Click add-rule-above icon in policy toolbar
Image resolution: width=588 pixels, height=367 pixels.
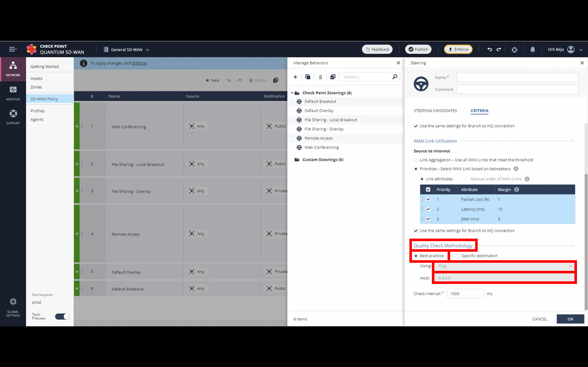click(x=229, y=80)
